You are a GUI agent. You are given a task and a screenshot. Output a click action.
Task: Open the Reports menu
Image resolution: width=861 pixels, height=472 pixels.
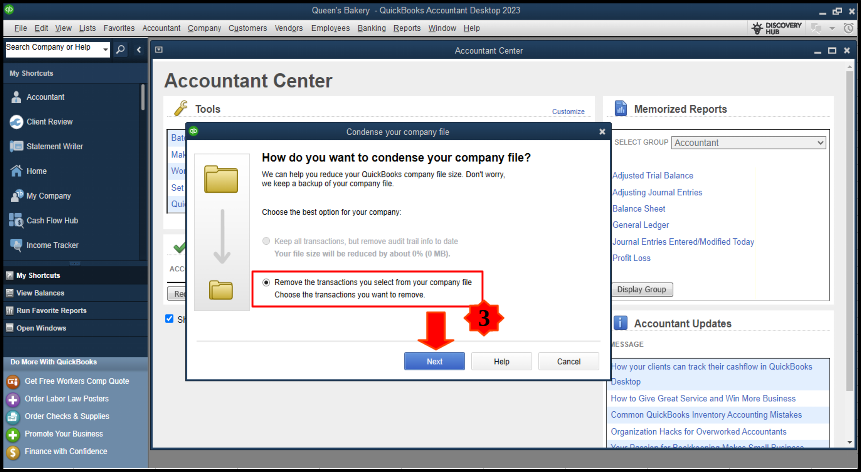tap(407, 28)
